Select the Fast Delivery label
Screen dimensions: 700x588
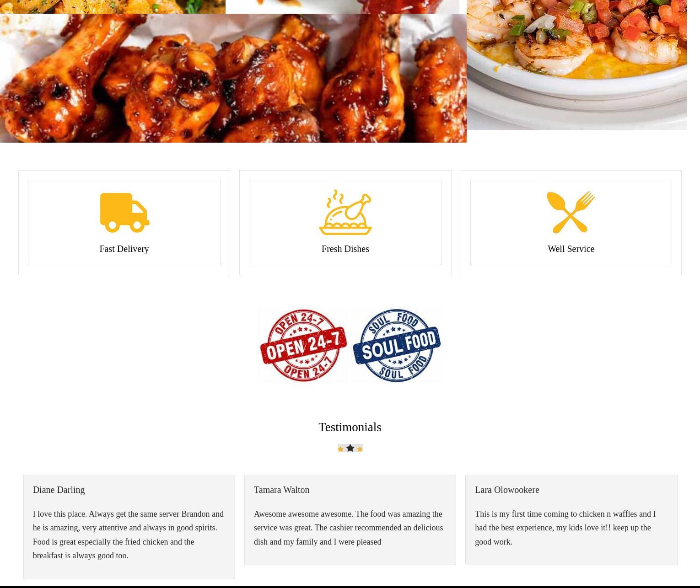(x=124, y=249)
